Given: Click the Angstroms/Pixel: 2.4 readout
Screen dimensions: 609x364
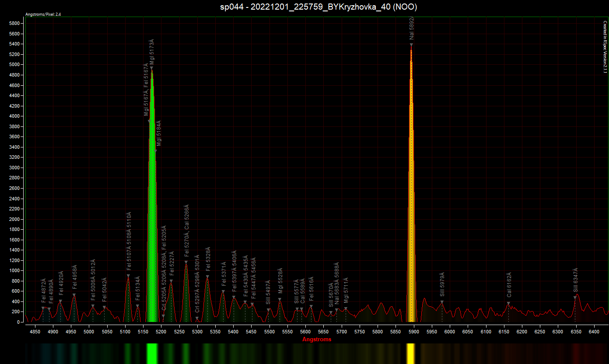Looking at the screenshot, I should (x=43, y=14).
